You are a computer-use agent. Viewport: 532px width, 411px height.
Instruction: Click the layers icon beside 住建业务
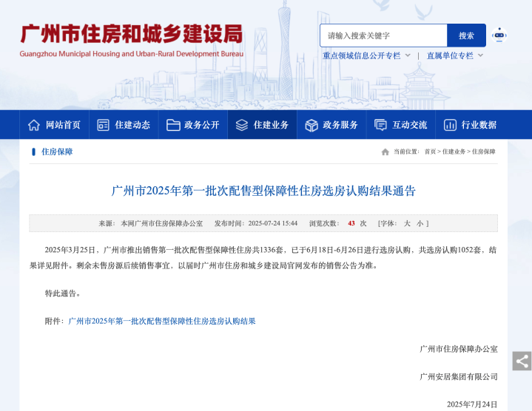[x=242, y=125]
